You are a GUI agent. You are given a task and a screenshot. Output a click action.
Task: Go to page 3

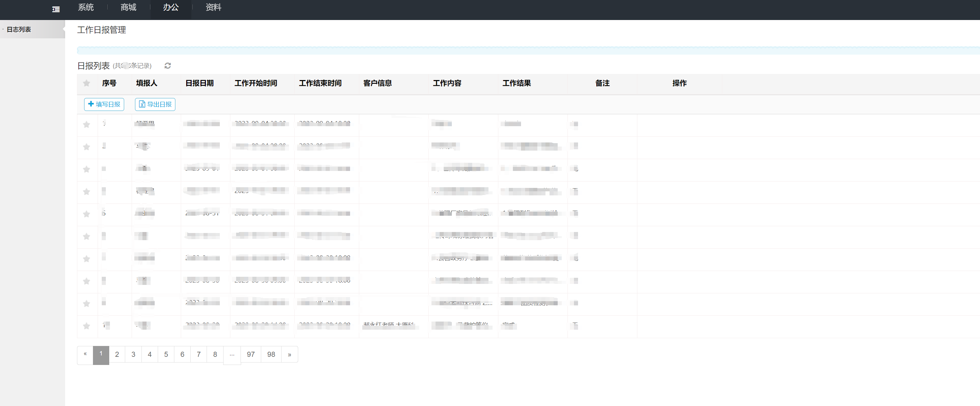[134, 354]
